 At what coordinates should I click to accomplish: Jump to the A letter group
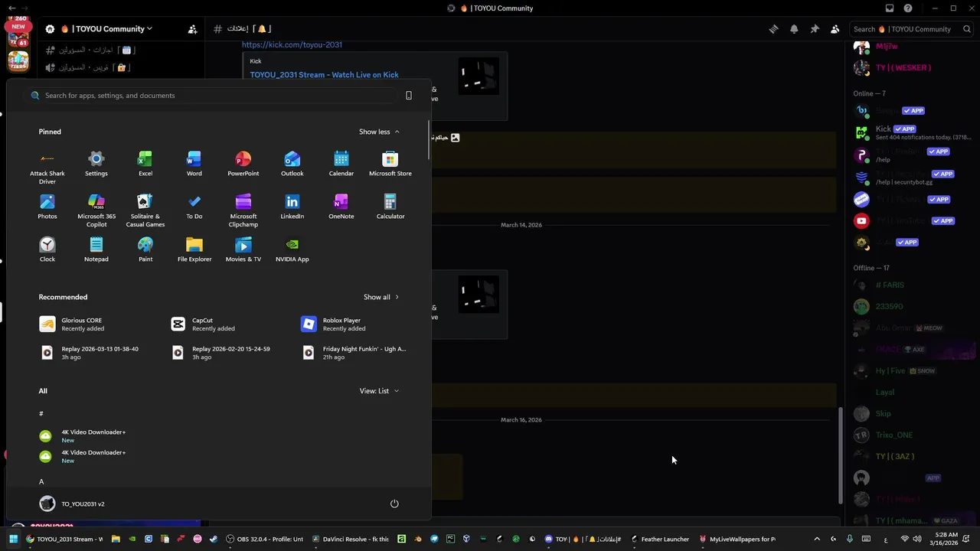pos(41,481)
